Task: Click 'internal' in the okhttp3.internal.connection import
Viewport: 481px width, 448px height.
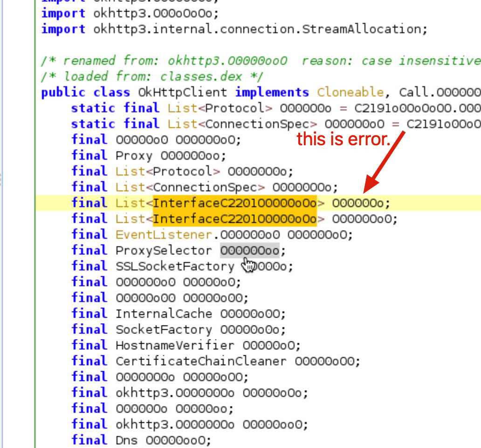Action: tap(183, 29)
